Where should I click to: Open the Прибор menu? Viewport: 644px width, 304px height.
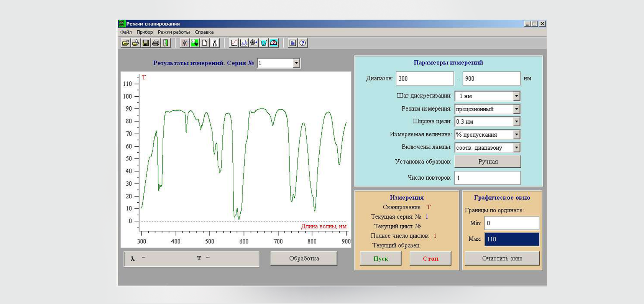point(145,32)
